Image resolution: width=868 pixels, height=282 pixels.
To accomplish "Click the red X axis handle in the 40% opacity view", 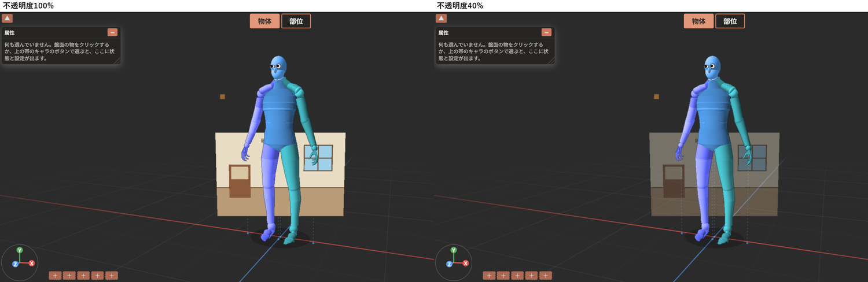I will coord(466,263).
